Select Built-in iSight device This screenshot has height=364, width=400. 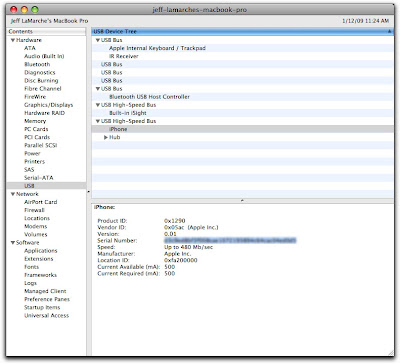tap(128, 113)
